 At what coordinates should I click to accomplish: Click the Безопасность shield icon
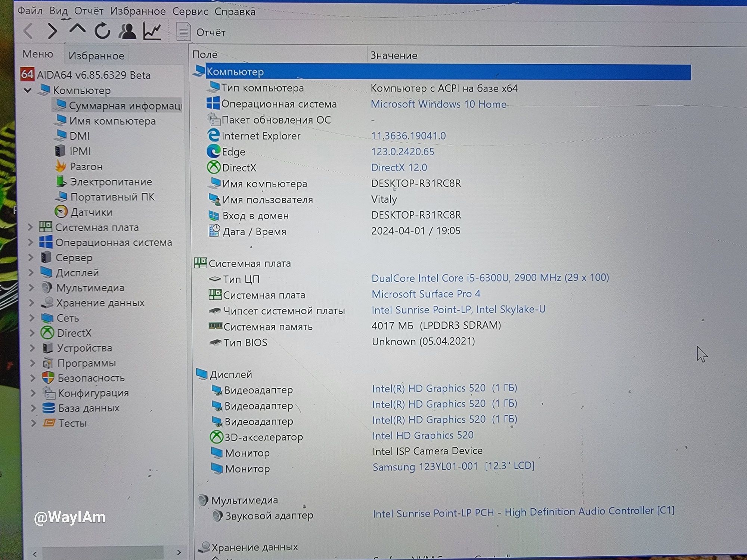[x=48, y=378]
